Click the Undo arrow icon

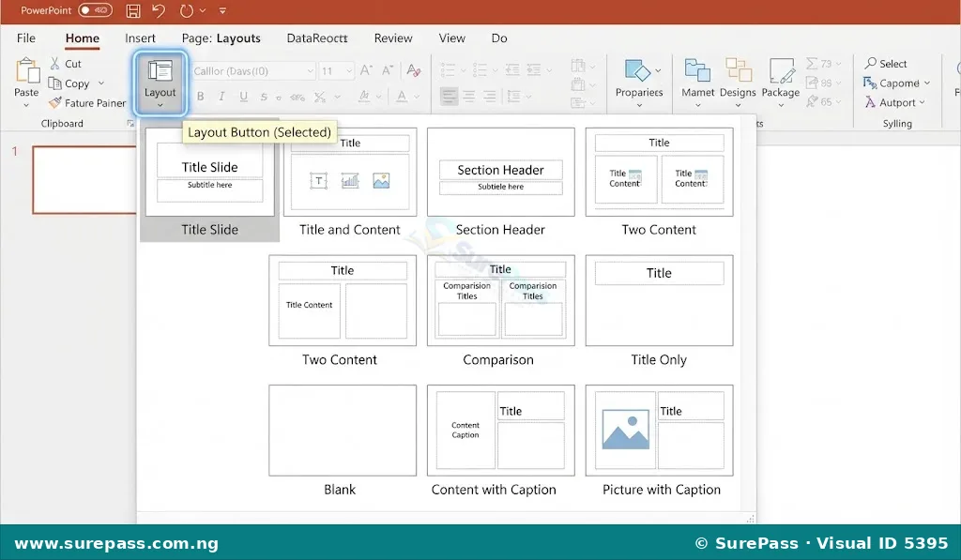[x=159, y=10]
